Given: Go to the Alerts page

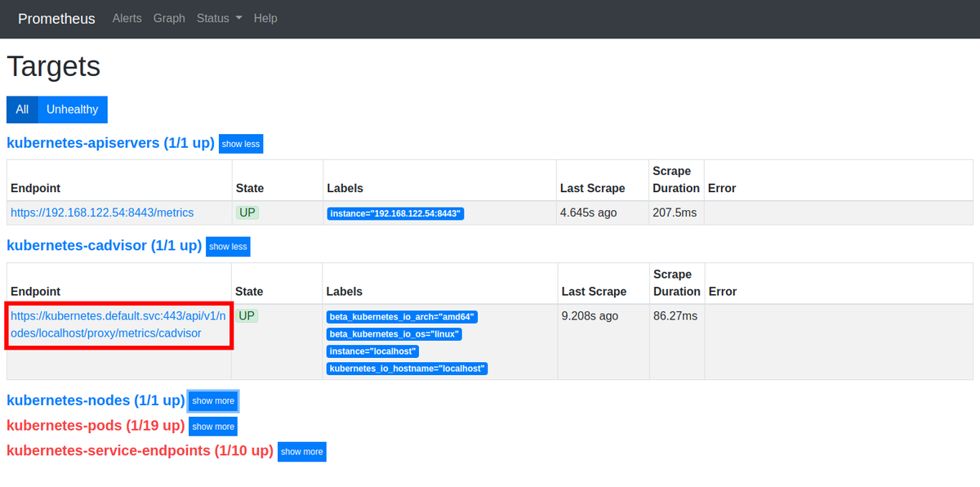Looking at the screenshot, I should point(127,18).
